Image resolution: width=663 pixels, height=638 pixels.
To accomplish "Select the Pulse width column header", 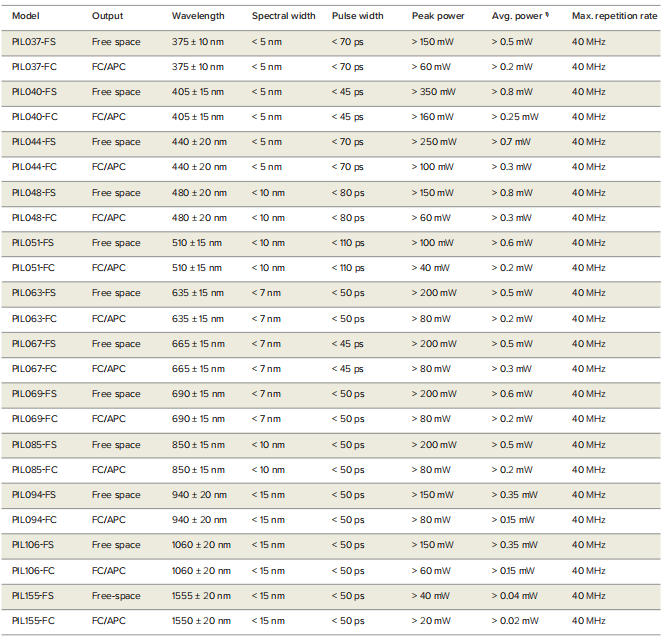I will (x=357, y=16).
